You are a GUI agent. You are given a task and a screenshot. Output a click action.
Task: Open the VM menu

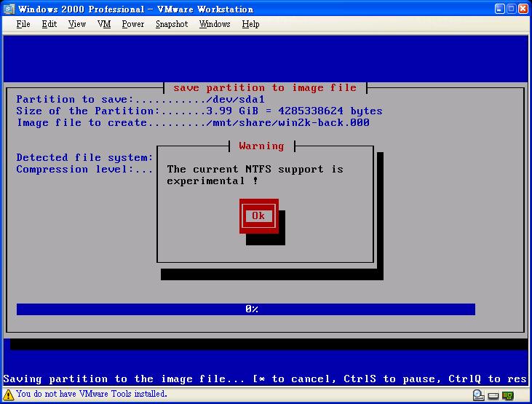click(104, 24)
